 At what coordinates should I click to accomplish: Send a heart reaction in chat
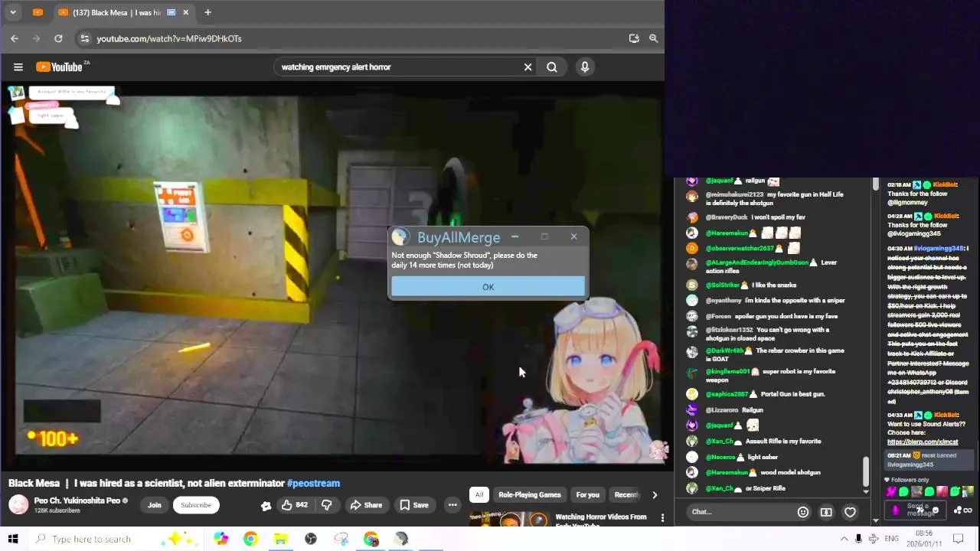850,512
